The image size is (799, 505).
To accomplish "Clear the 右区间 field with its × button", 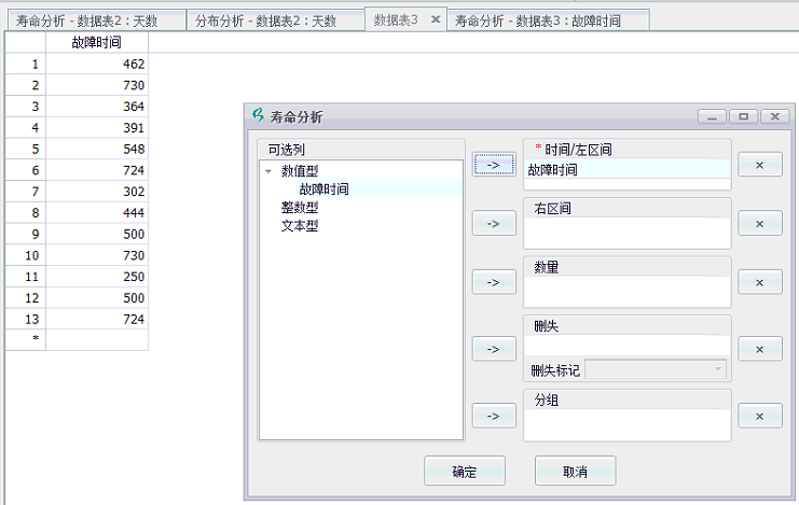I will pyautogui.click(x=759, y=223).
